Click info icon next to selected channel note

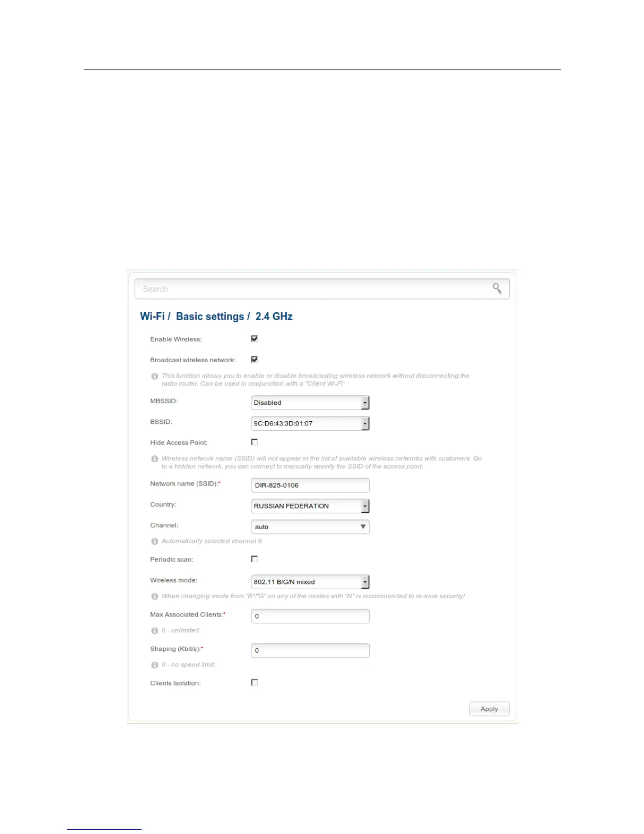pos(155,541)
